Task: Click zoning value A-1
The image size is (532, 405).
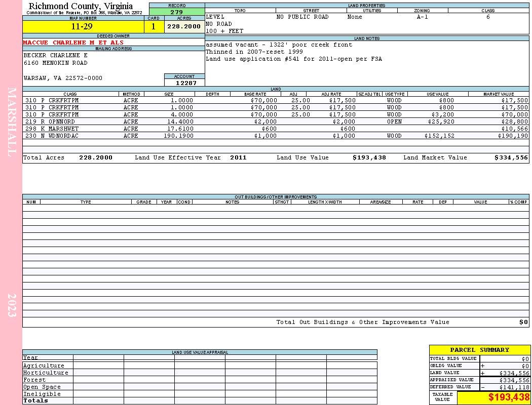Action: coord(423,17)
